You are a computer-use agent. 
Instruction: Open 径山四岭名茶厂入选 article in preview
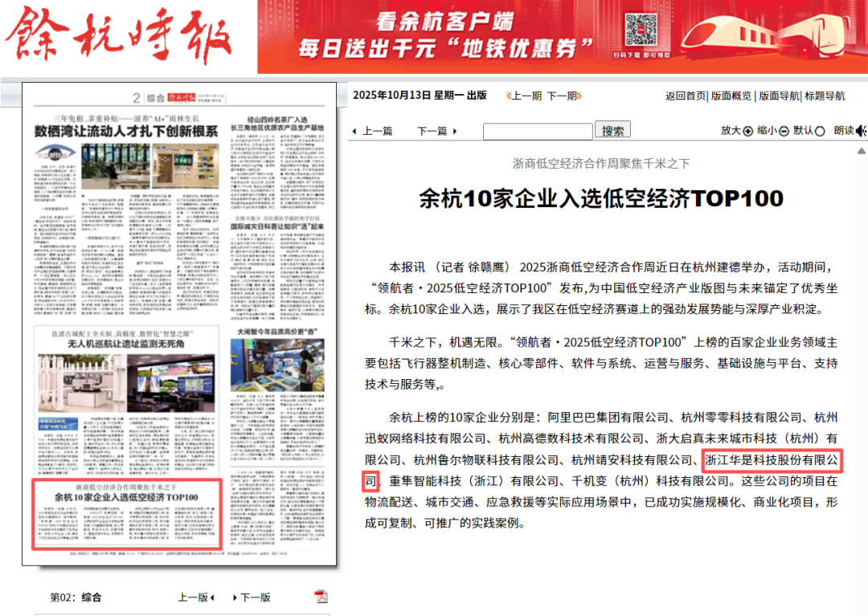pos(277,124)
